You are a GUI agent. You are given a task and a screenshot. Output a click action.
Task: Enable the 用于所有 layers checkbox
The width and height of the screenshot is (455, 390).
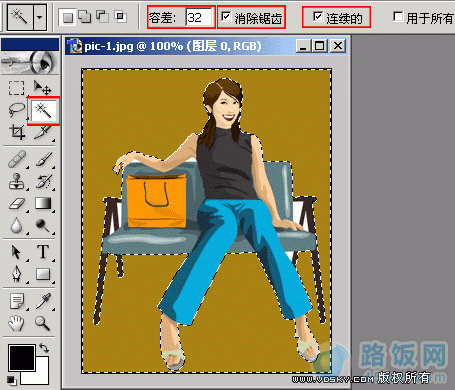pyautogui.click(x=398, y=16)
